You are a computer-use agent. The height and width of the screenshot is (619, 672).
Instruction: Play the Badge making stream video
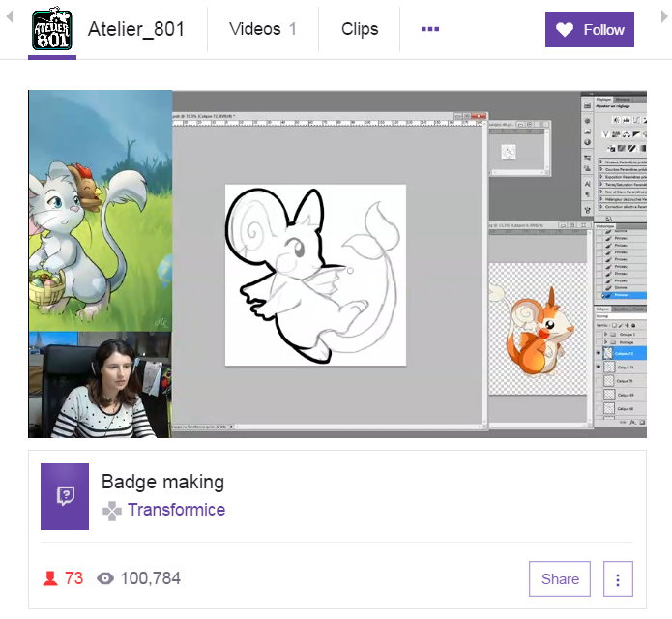[x=337, y=264]
